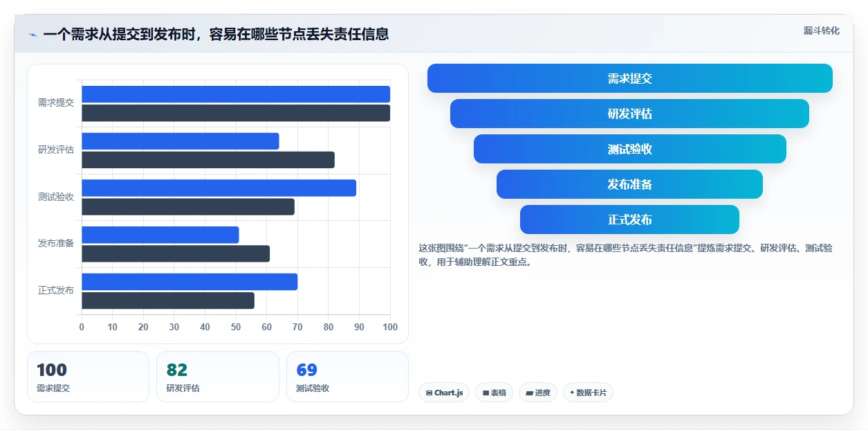Image resolution: width=868 pixels, height=430 pixels.
Task: Click the blue bar for 测试验收
Action: click(219, 188)
